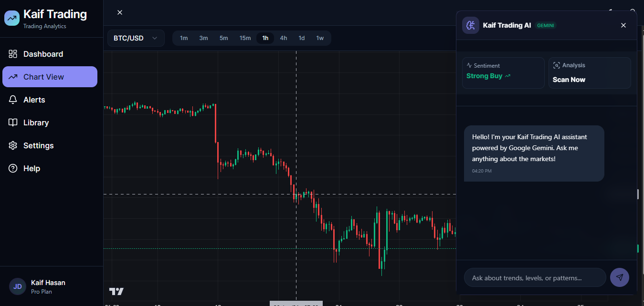Select Chart View in sidebar
The image size is (644, 306).
[50, 77]
